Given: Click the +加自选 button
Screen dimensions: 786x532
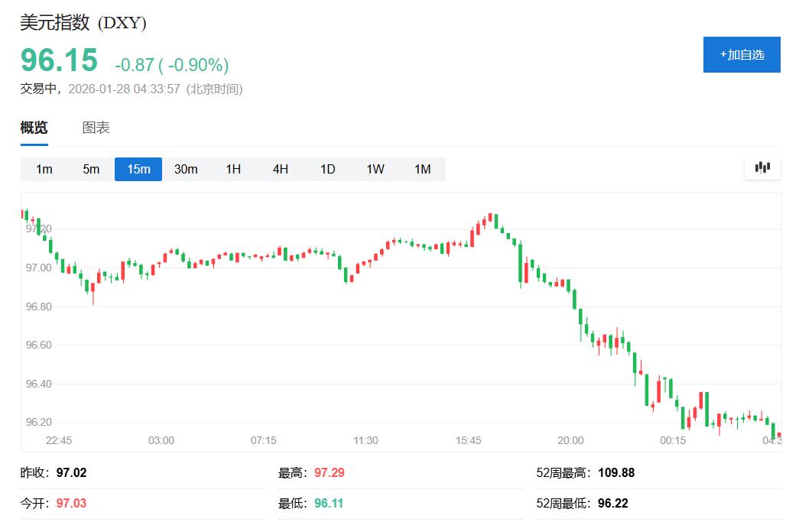Looking at the screenshot, I should [x=741, y=54].
